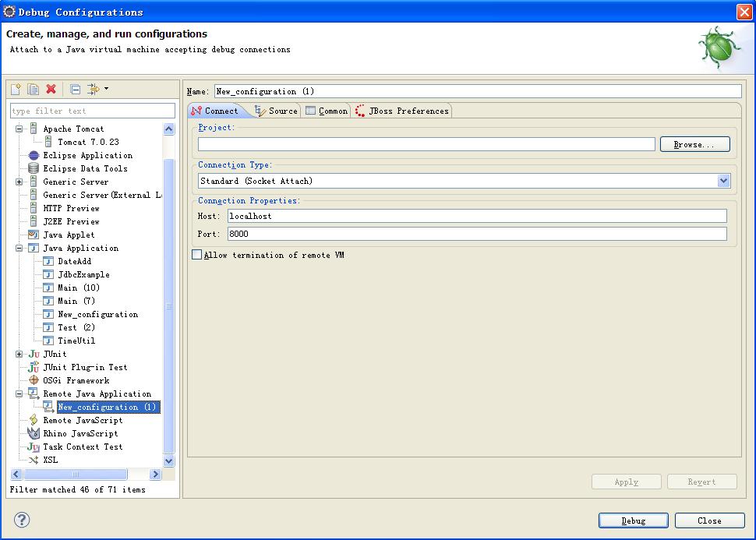Click the New launch configuration icon
This screenshot has height=540, width=756.
16,90
